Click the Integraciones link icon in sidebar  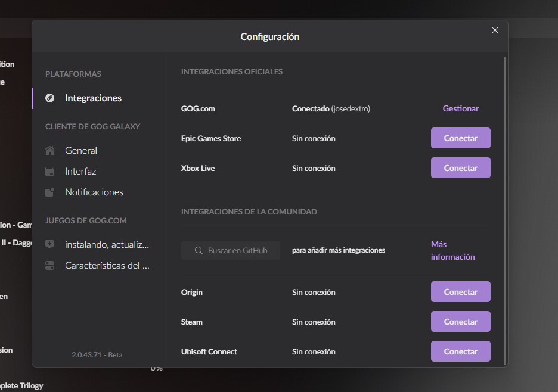point(50,98)
